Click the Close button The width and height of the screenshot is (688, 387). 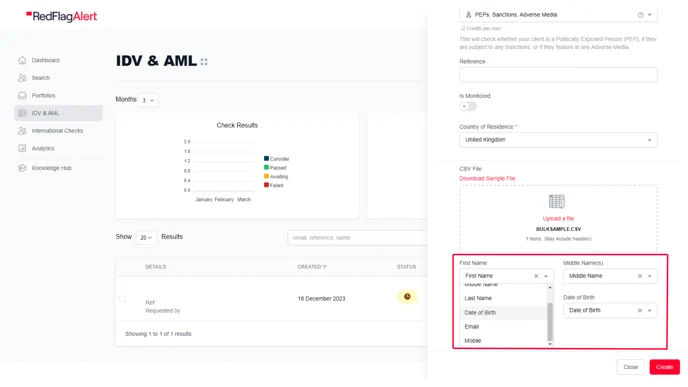pos(631,367)
